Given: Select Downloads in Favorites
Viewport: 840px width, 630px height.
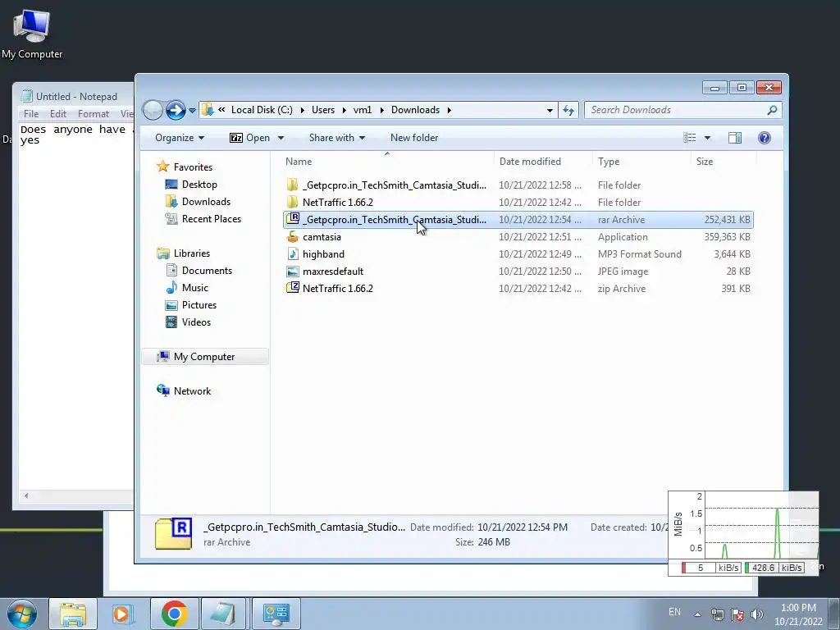Looking at the screenshot, I should [x=198, y=202].
